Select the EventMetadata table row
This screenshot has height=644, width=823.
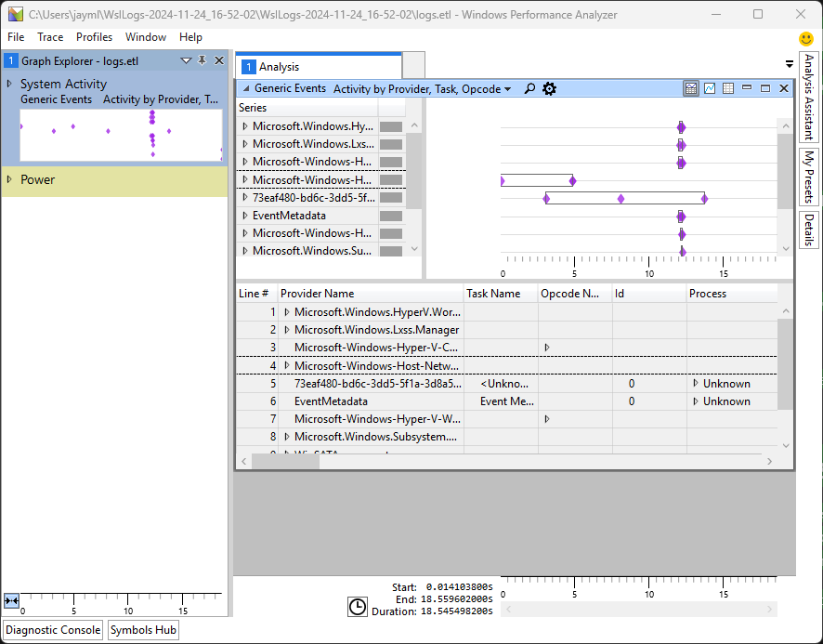(x=506, y=401)
